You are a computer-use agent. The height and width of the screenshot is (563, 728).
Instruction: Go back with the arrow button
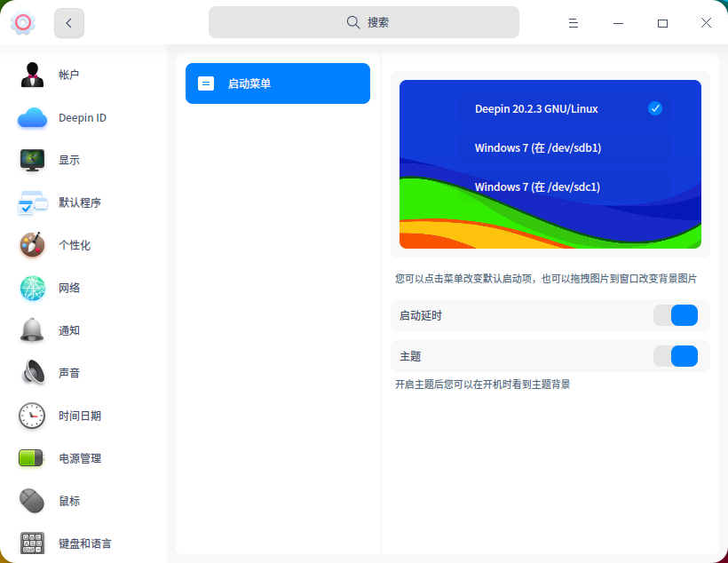[69, 23]
